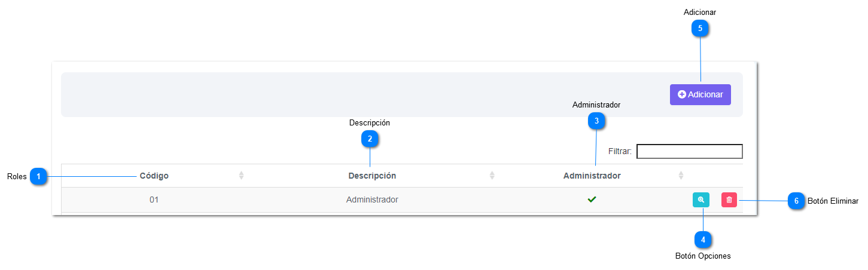Click the Código column header text
The height and width of the screenshot is (270, 868).
click(154, 176)
